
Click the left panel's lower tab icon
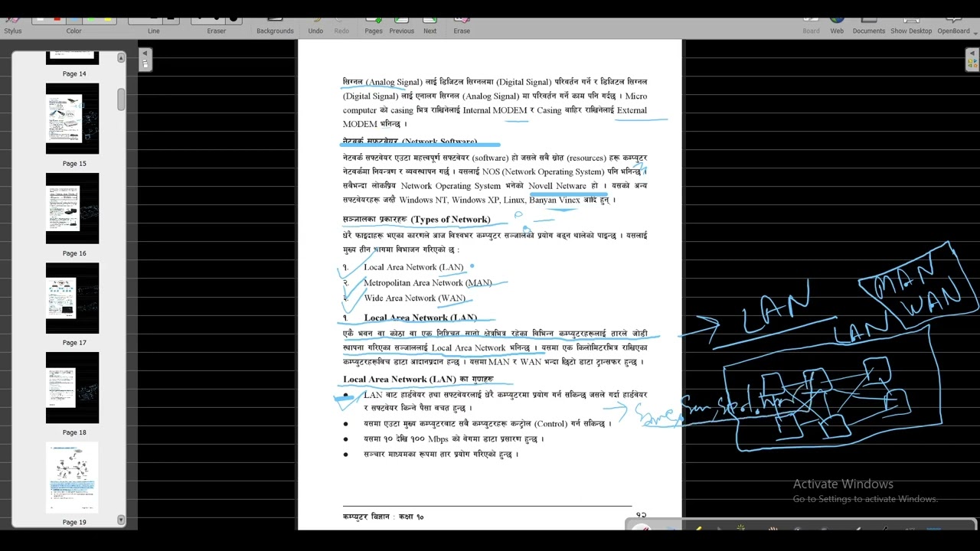[x=145, y=65]
